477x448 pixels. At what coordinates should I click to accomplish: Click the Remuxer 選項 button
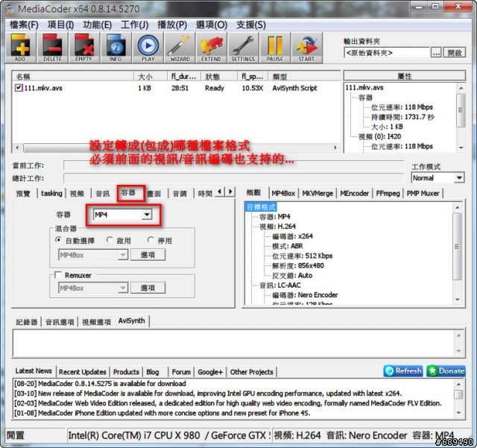tap(148, 288)
